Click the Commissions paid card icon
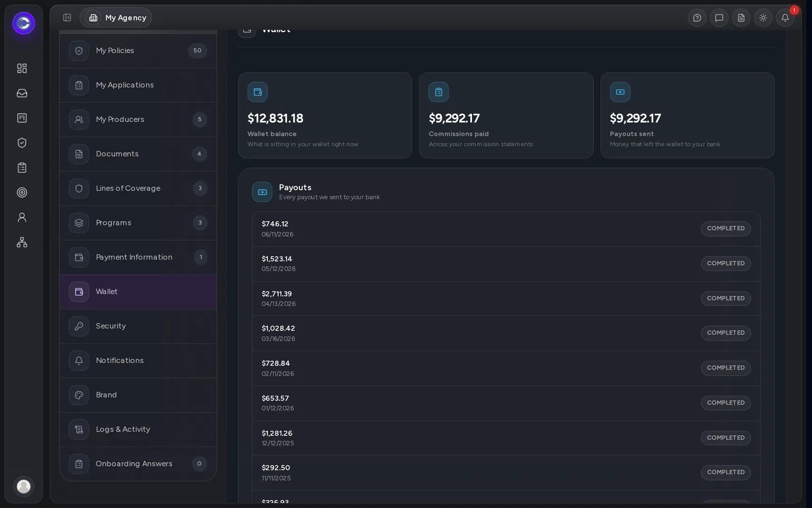 pyautogui.click(x=438, y=92)
